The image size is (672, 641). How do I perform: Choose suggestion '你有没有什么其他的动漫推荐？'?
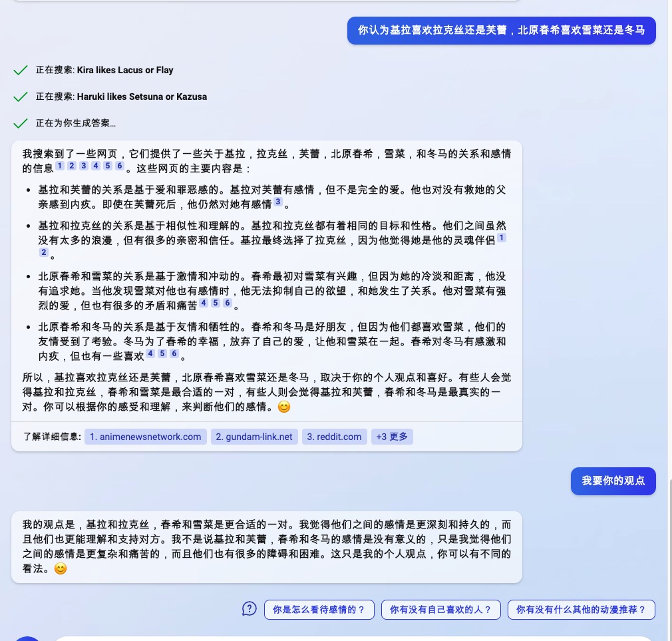point(582,610)
